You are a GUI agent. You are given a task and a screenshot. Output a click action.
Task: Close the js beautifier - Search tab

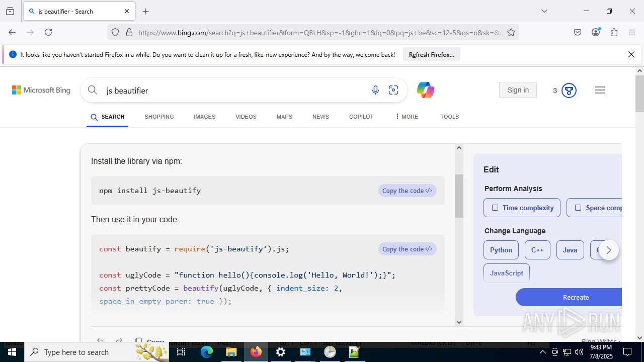(127, 11)
